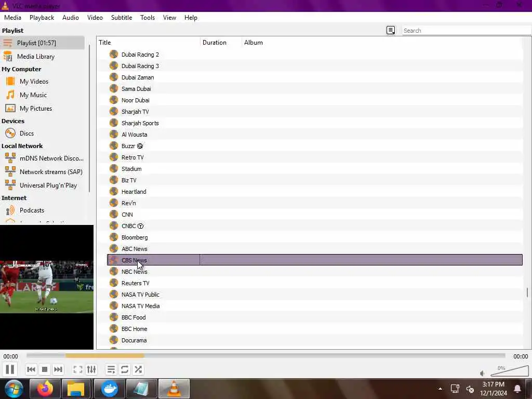Viewport: 532px width, 399px height.
Task: Stop playback with the stop button
Action: tap(45, 369)
